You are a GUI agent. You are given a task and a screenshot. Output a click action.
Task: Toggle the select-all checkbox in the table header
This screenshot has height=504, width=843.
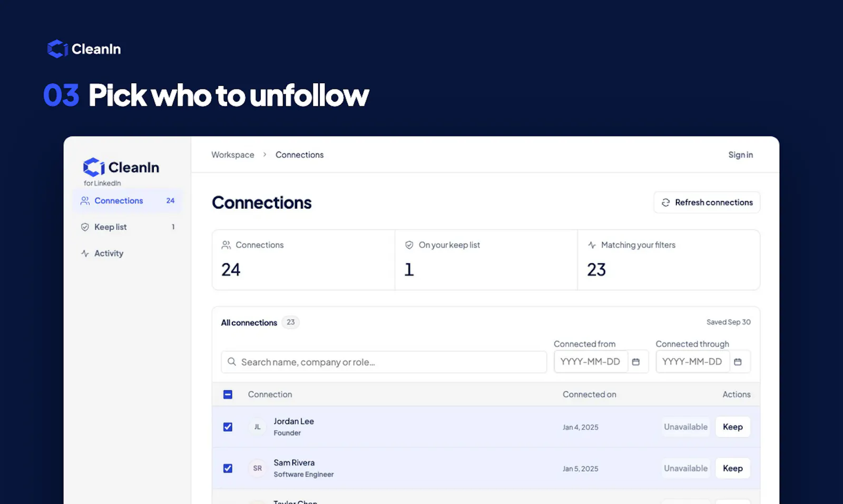(x=228, y=394)
